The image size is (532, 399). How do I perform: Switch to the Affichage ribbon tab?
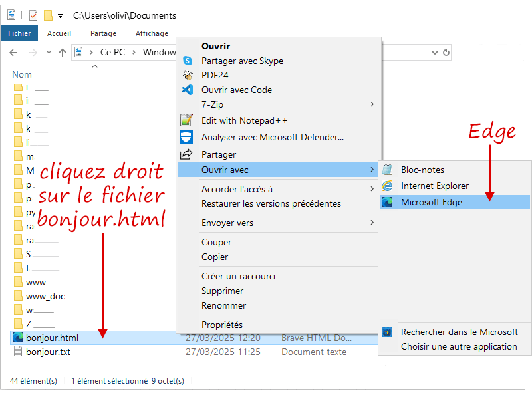point(152,33)
